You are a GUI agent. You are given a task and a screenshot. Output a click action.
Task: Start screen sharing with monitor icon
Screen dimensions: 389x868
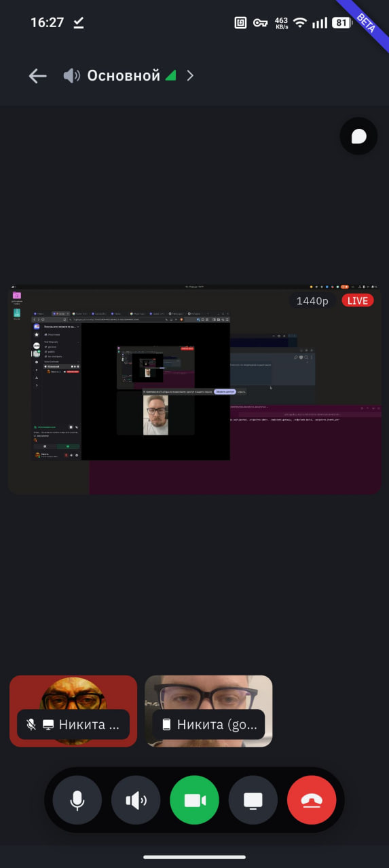click(253, 800)
